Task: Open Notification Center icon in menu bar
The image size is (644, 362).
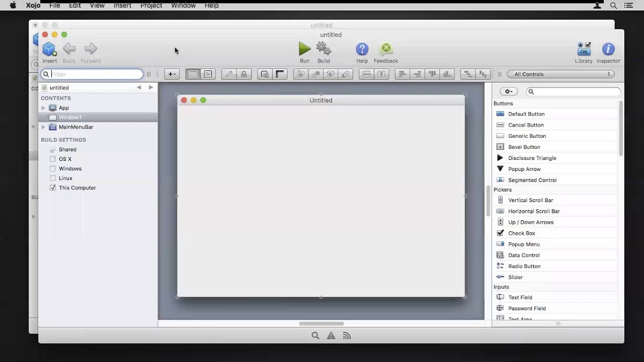Action: pos(629,5)
